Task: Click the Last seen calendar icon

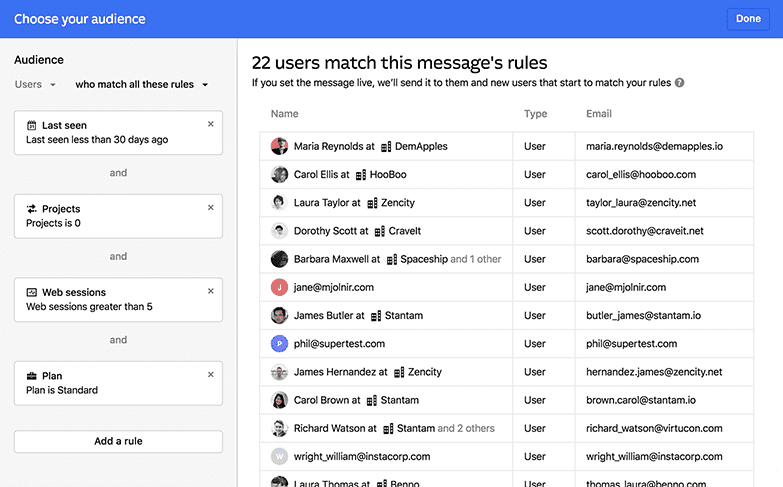Action: click(x=32, y=126)
